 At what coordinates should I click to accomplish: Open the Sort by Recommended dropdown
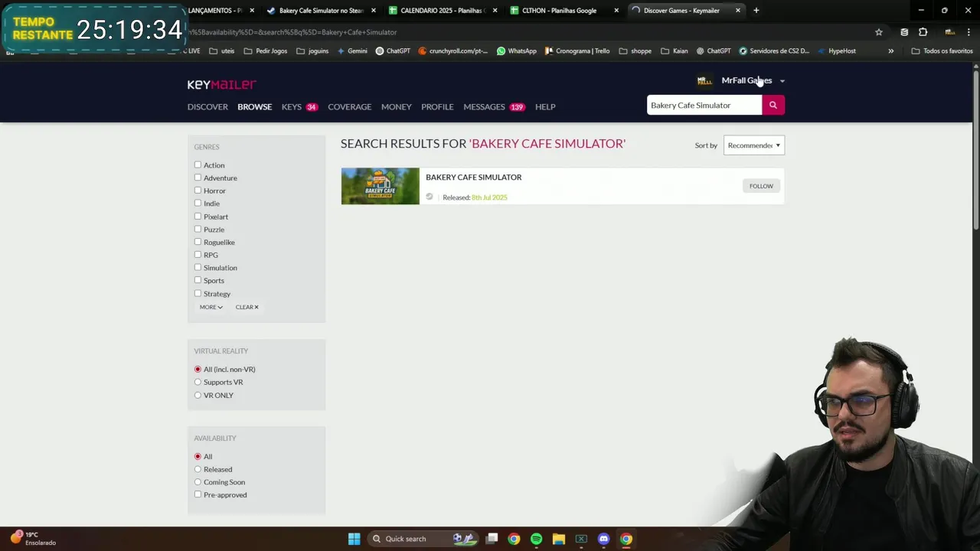[x=754, y=145]
